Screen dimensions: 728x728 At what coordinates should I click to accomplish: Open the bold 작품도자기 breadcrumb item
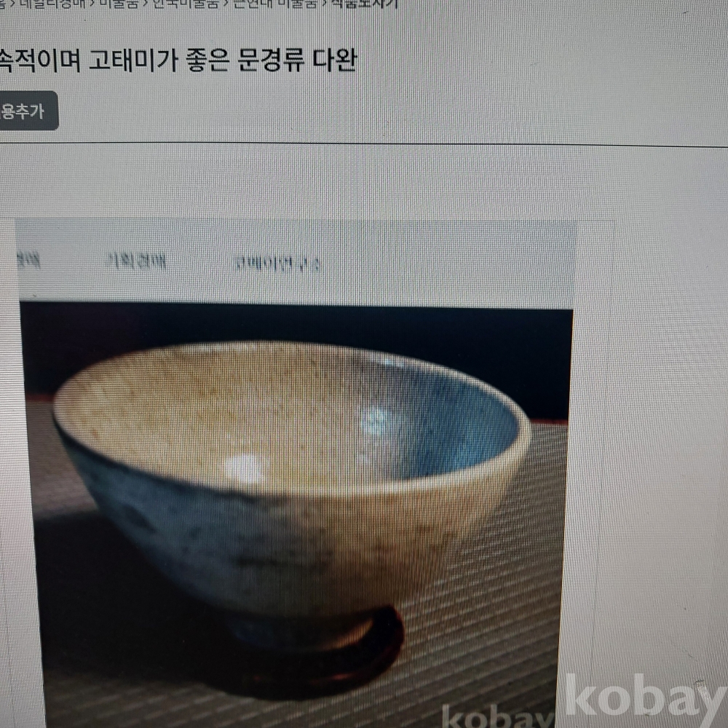(x=365, y=4)
